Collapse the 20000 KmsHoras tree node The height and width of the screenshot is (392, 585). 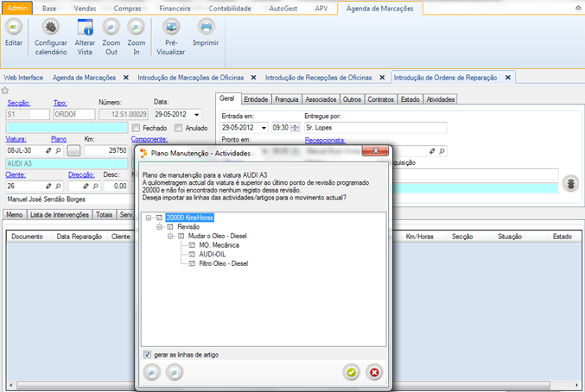(149, 218)
